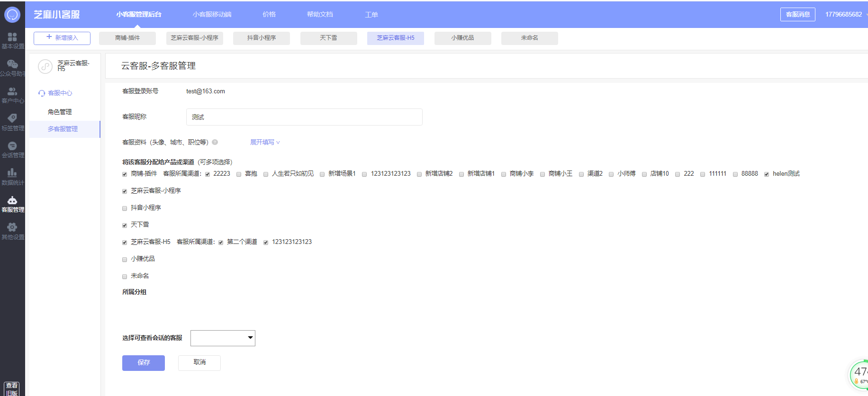Toggle the helen测试 checkbox
This screenshot has width=868, height=396.
click(x=767, y=174)
